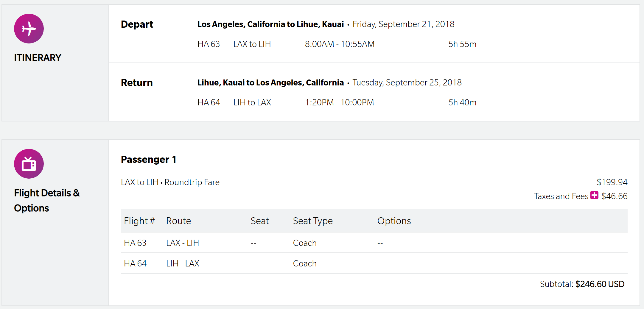Expand the Taxes and Fees plus icon
Image resolution: width=644 pixels, height=309 pixels.
point(594,195)
